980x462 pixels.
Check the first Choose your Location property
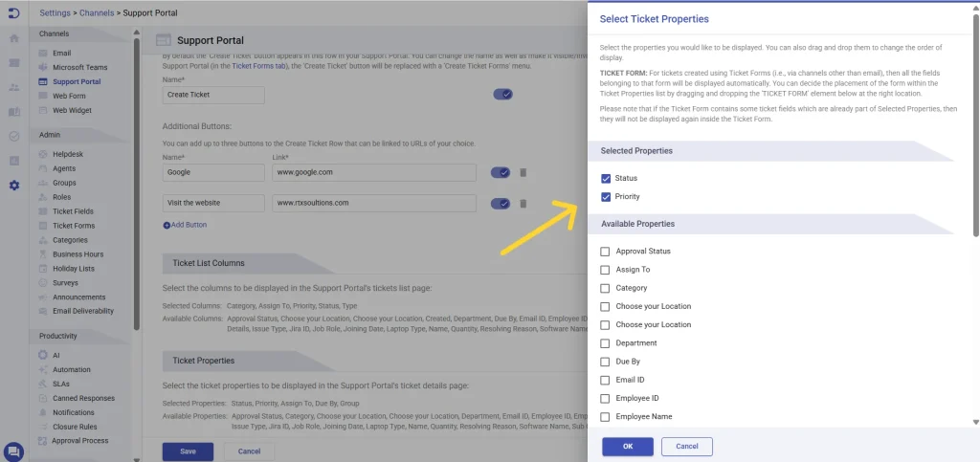[605, 306]
